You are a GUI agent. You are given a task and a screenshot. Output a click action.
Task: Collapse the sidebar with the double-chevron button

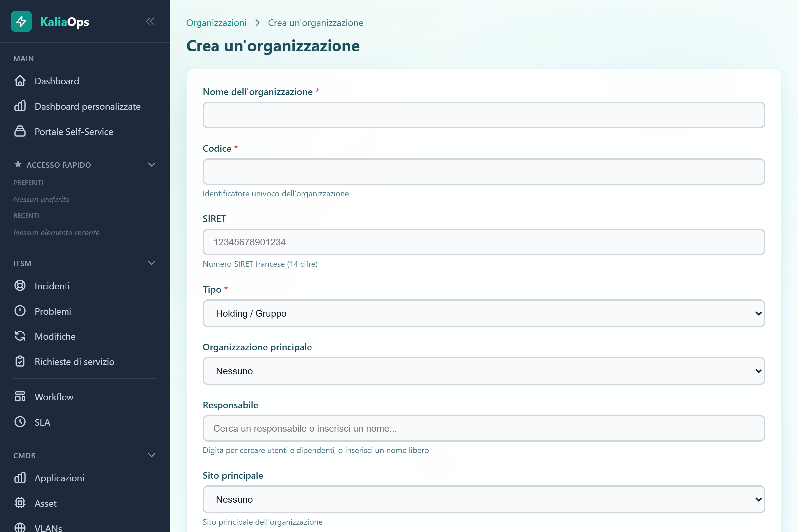150,21
